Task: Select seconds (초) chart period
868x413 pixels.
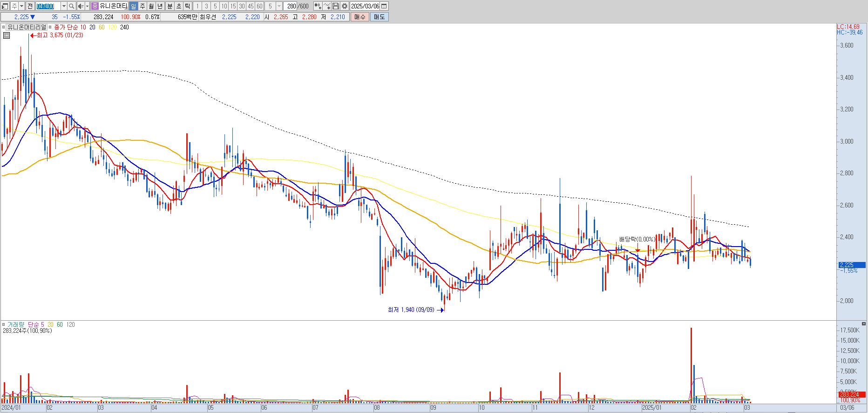Action: 179,6
